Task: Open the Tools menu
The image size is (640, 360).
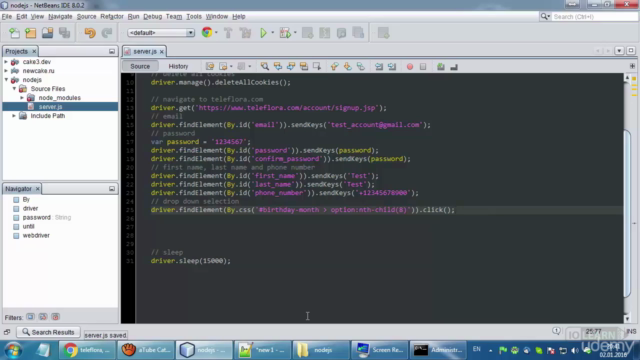Action: tap(194, 16)
